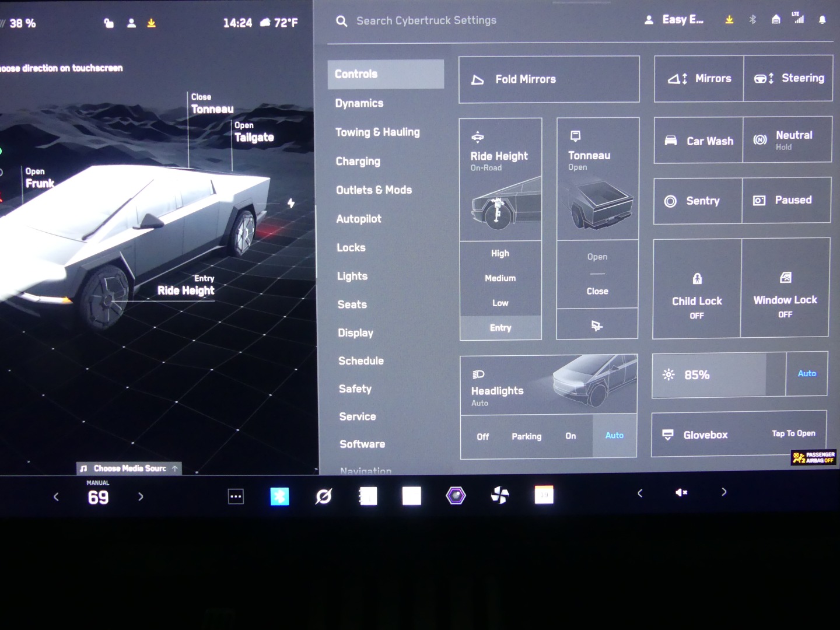Select High ride height

500,253
